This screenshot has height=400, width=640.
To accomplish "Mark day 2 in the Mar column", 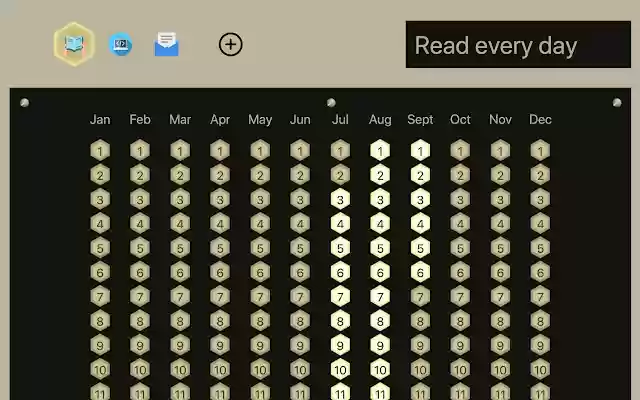I will (180, 175).
